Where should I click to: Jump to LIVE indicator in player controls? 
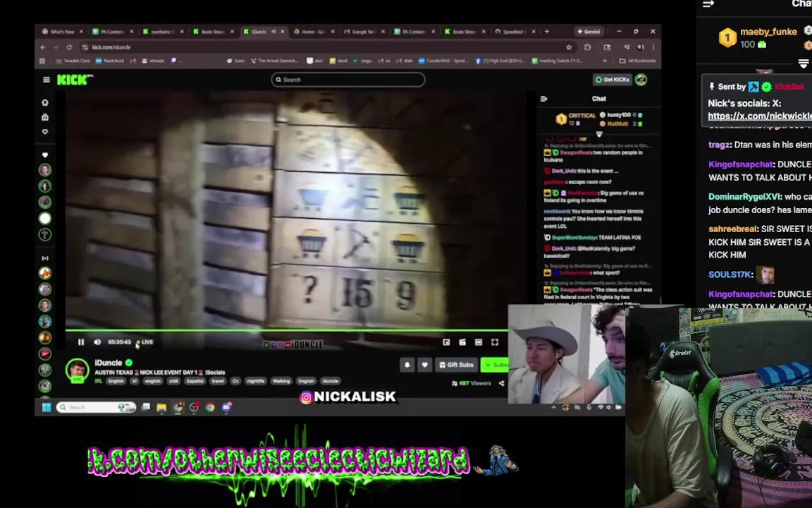pyautogui.click(x=145, y=342)
